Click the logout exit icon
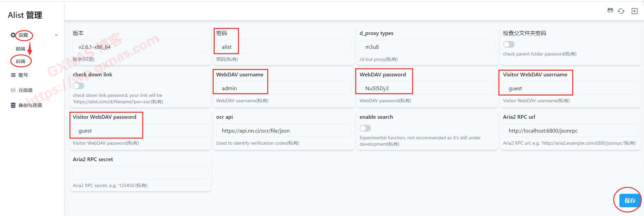Image resolution: width=644 pixels, height=216 pixels. [634, 11]
